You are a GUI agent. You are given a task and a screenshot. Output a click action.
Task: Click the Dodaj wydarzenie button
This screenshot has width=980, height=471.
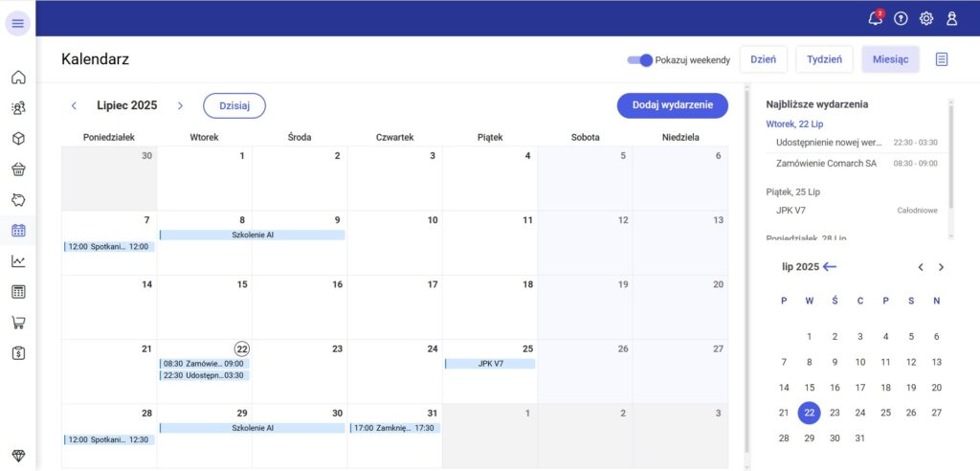pos(672,105)
